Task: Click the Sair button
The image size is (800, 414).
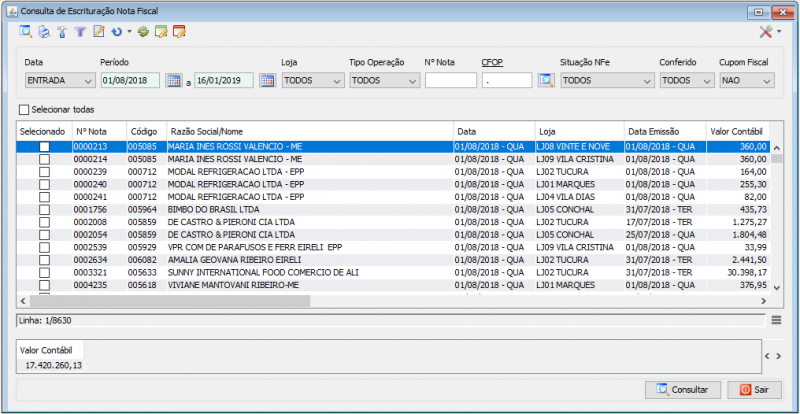Action: [754, 389]
